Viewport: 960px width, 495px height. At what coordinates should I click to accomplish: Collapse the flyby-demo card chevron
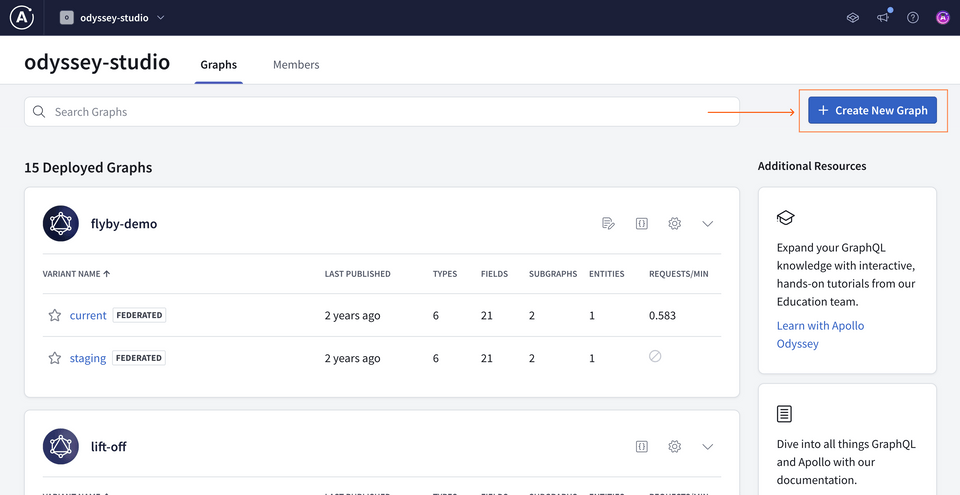(x=708, y=224)
